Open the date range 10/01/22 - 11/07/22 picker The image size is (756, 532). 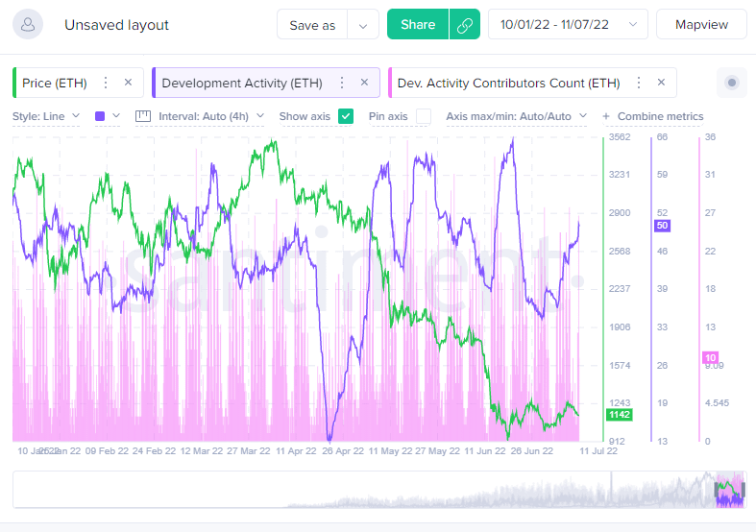click(x=568, y=25)
